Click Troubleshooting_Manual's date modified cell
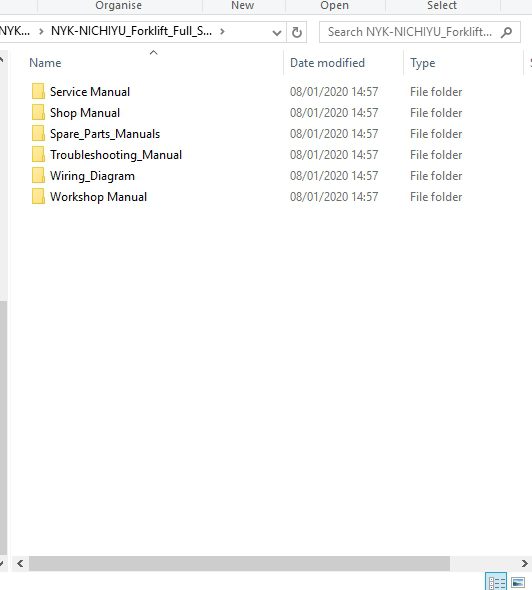 click(334, 155)
